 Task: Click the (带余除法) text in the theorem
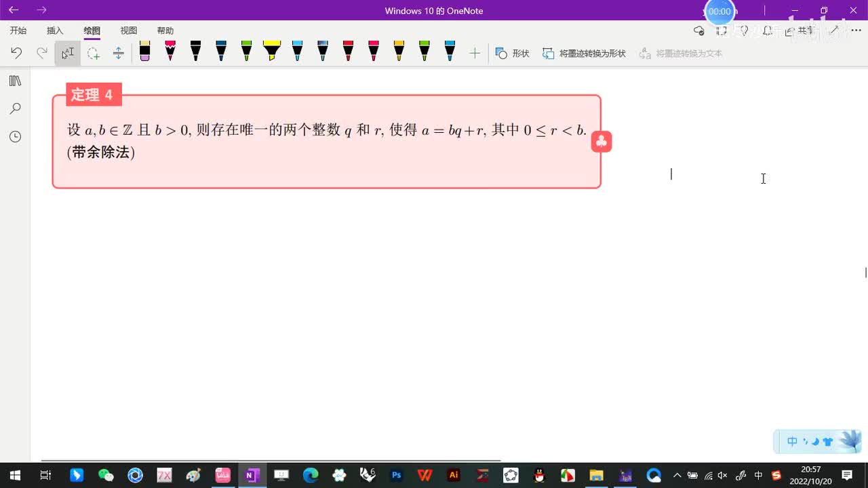pyautogui.click(x=101, y=152)
